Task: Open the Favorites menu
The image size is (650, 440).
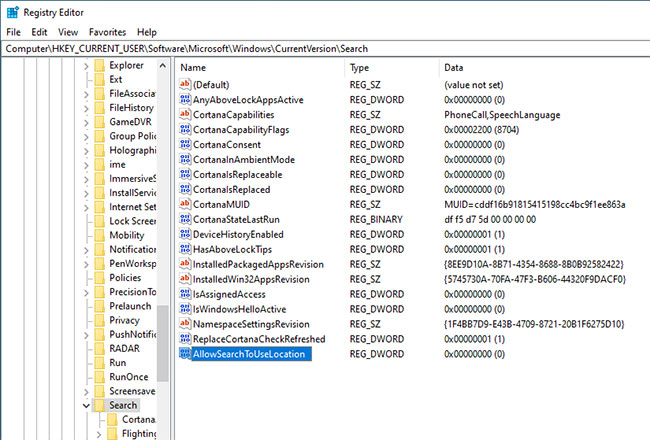Action: coord(107,32)
